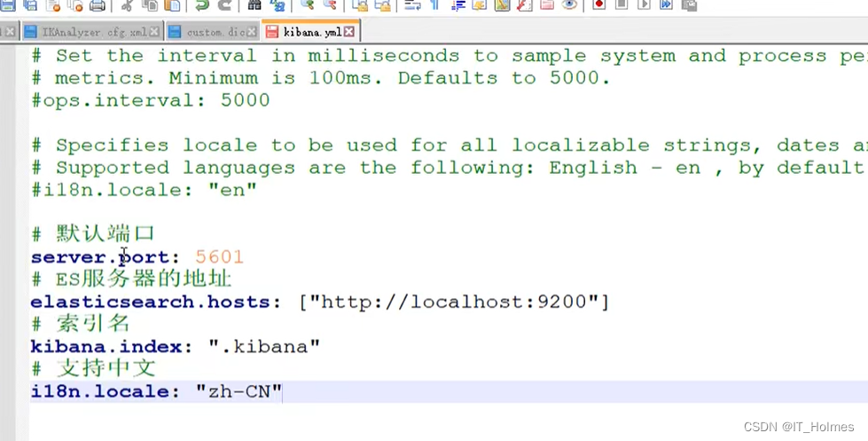
Task: Toggle file Monitoring eye icon
Action: click(569, 5)
